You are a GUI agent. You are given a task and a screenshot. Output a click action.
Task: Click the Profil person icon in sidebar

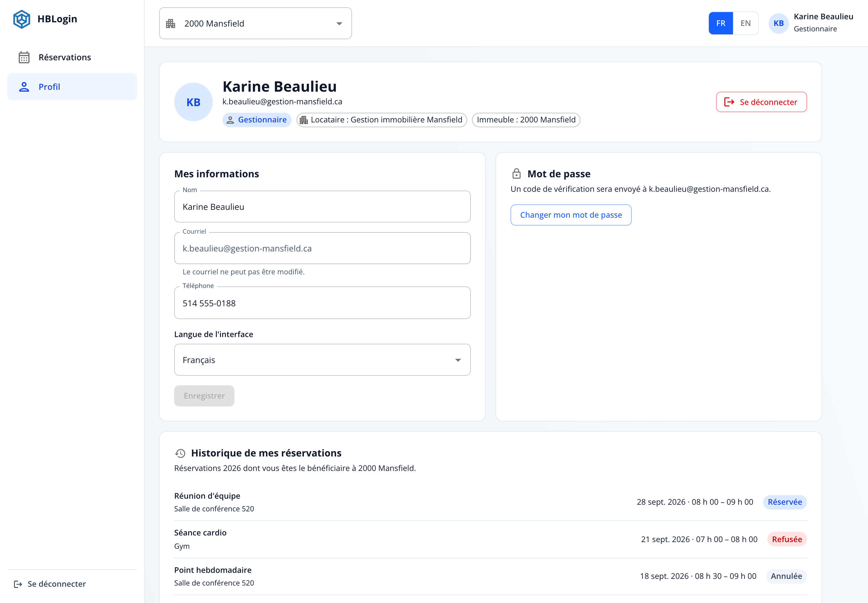pyautogui.click(x=24, y=87)
